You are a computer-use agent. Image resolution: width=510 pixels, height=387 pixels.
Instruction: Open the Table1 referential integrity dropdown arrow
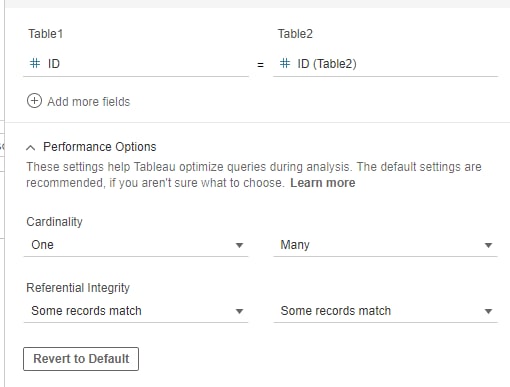pos(239,311)
